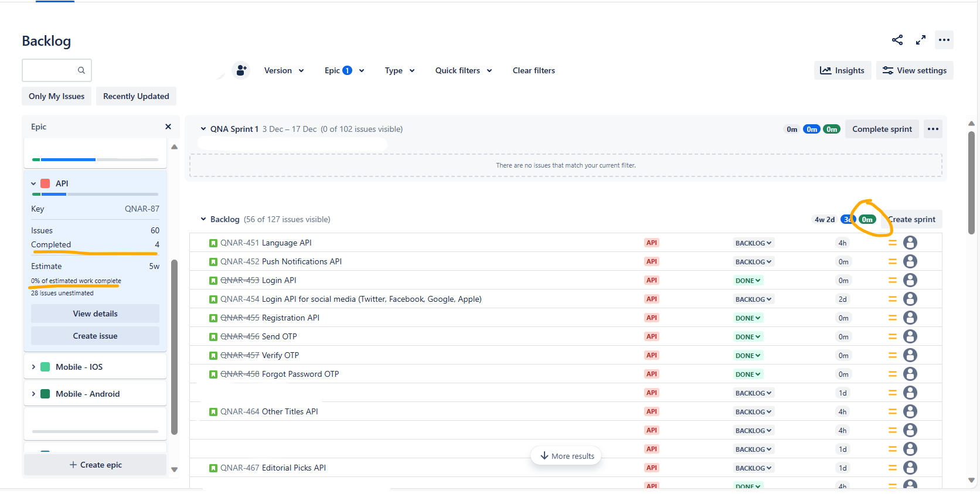Click Complete sprint button
980x494 pixels.
tap(882, 129)
